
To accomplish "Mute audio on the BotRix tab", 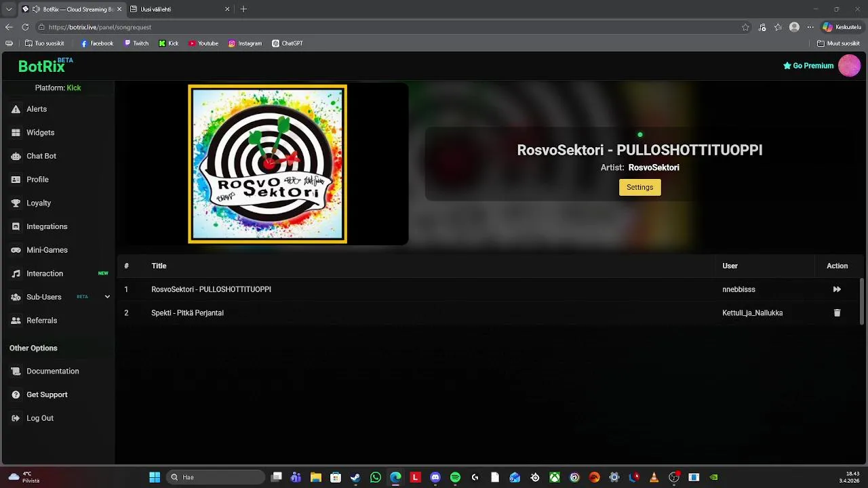I will pos(36,9).
